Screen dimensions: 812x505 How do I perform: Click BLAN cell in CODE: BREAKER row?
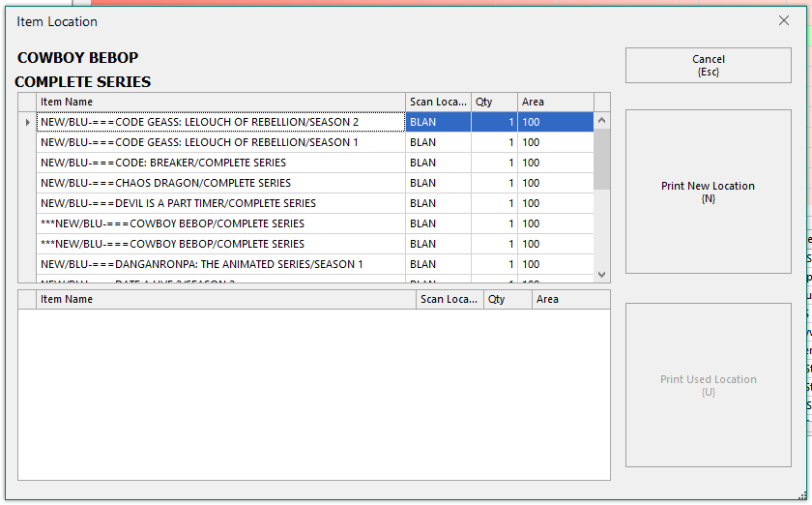(x=438, y=163)
